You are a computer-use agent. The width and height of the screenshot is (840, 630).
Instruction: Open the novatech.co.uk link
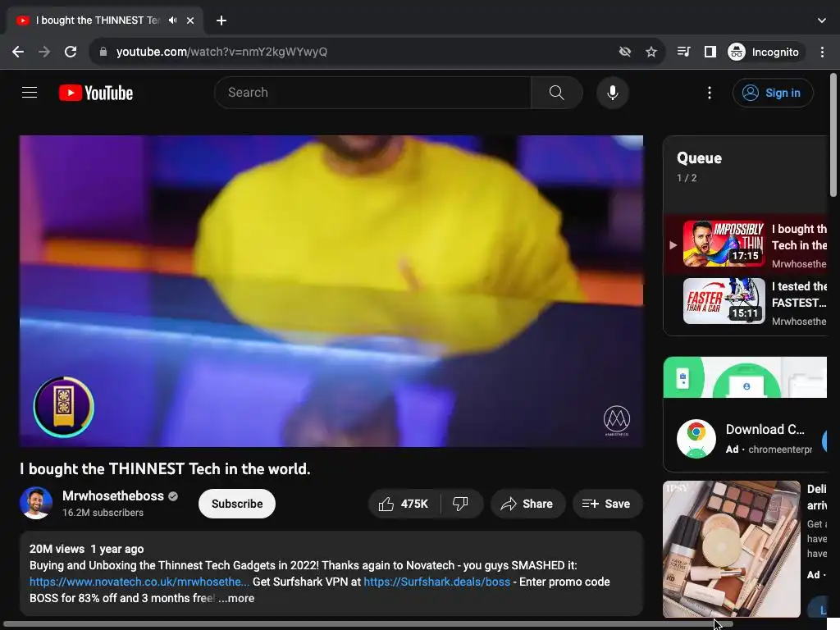pos(139,582)
